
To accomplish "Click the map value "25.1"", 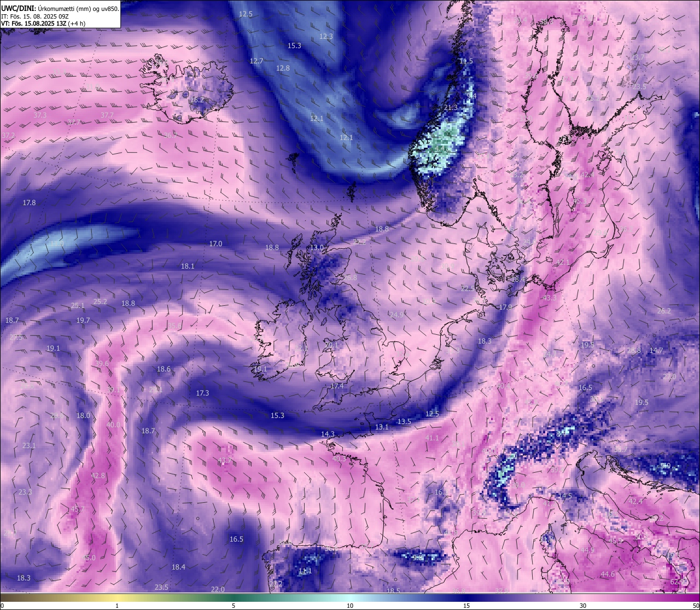I will 78,306.
